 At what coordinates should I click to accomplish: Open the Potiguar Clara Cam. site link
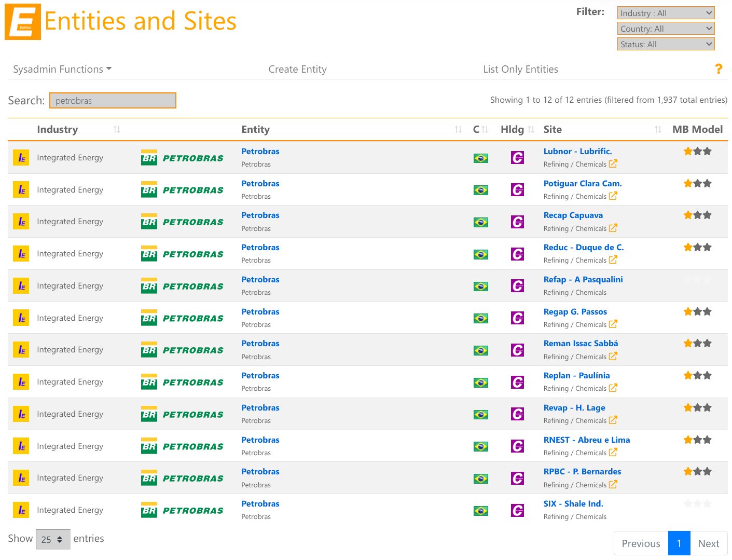[x=583, y=183]
